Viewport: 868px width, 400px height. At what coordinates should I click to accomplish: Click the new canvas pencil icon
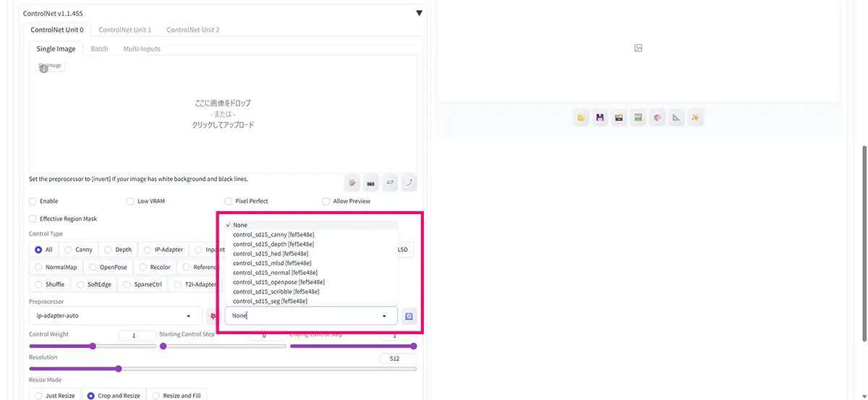pos(352,183)
